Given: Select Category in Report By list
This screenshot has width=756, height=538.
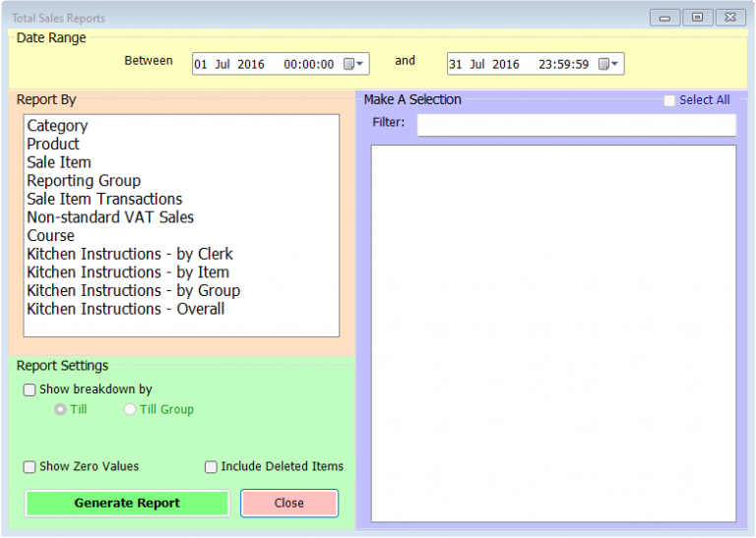Looking at the screenshot, I should 57,126.
